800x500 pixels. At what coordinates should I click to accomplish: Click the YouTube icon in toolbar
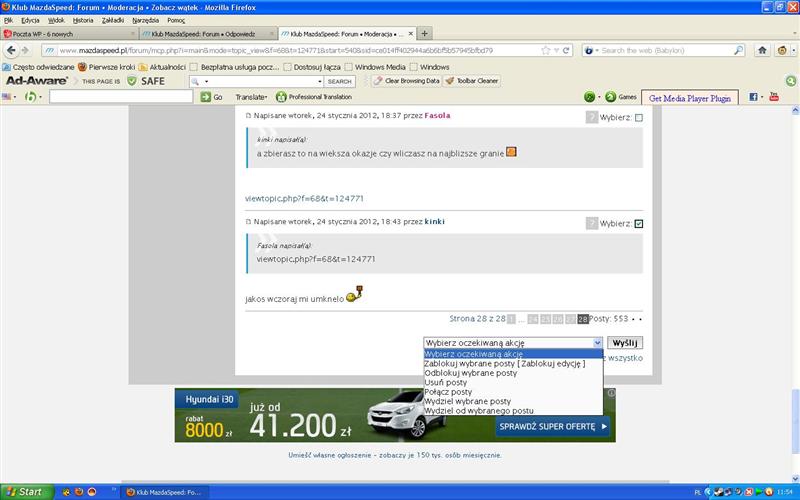pyautogui.click(x=774, y=97)
